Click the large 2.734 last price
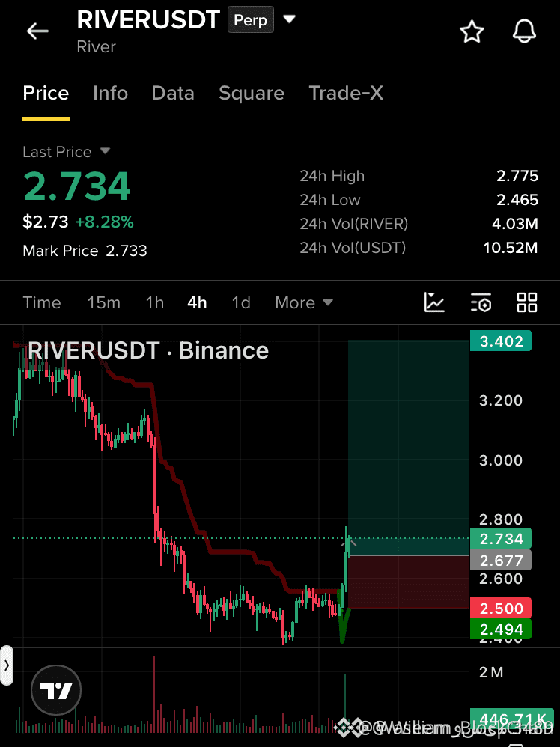 pyautogui.click(x=76, y=186)
